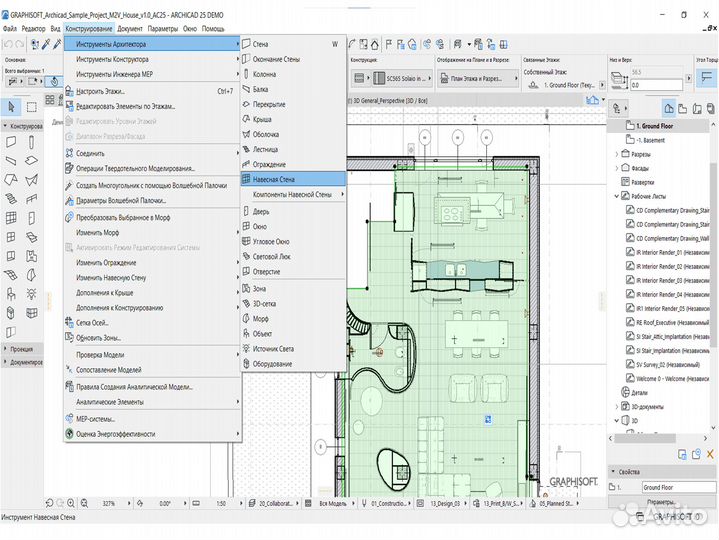Toggle Layout Book button in Navigator
This screenshot has width=719, height=540.
pyautogui.click(x=697, y=109)
